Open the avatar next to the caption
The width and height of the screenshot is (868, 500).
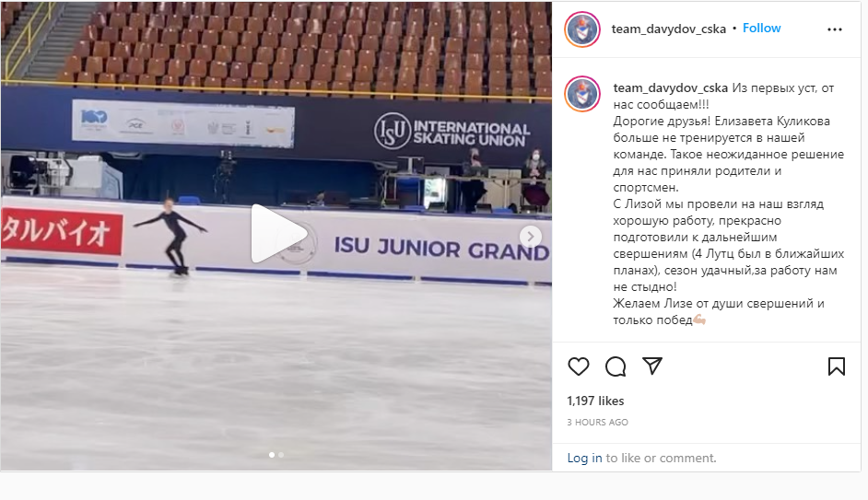coord(582,94)
